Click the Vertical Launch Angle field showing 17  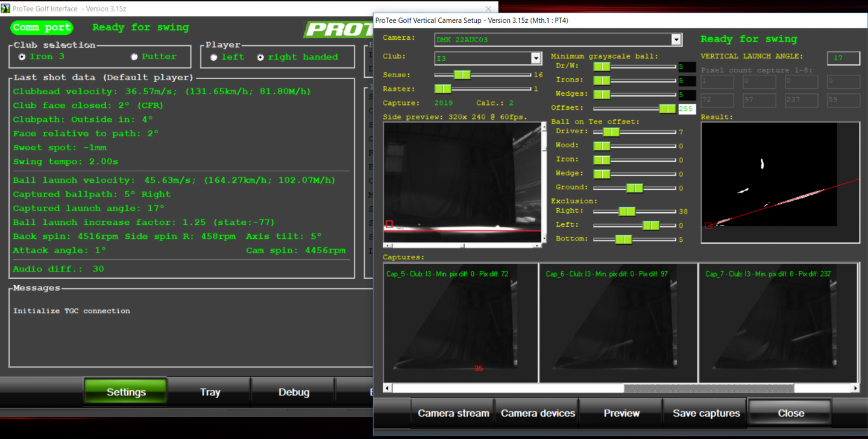[843, 58]
